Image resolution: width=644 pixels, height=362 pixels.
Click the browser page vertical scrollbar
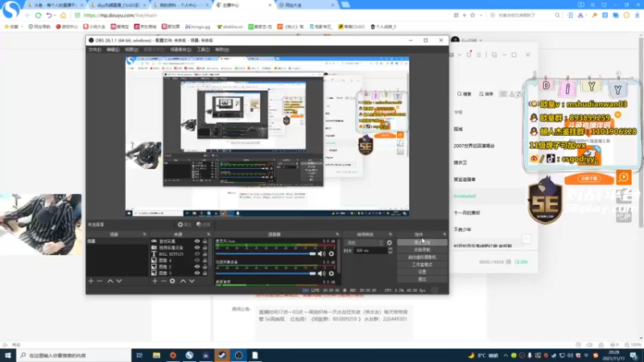tap(641, 131)
